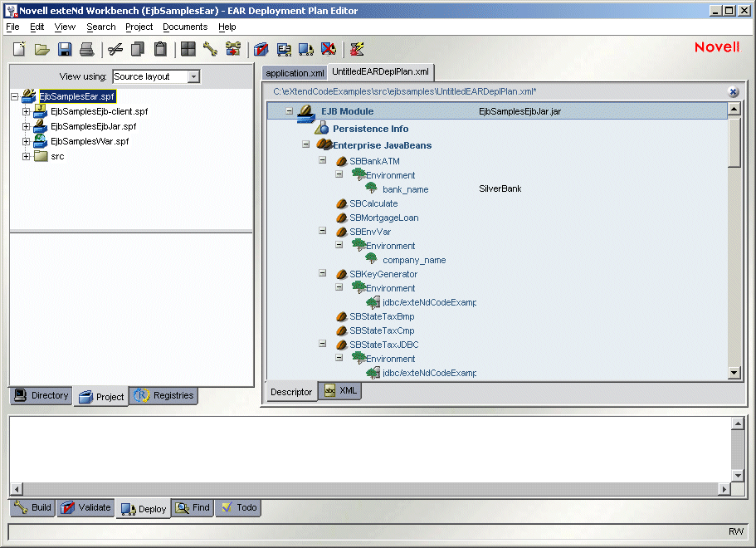Open the Build output tab
Viewport: 756px width, 548px height.
pyautogui.click(x=33, y=507)
